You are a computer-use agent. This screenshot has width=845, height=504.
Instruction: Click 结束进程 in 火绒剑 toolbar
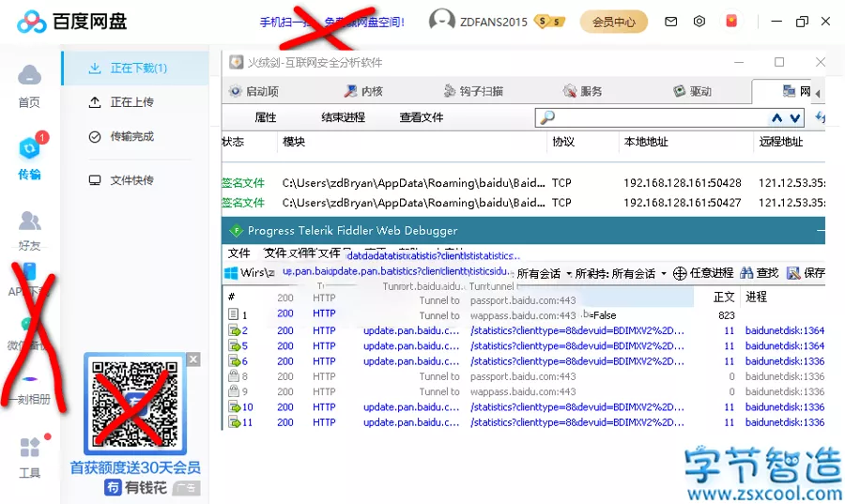click(x=344, y=117)
